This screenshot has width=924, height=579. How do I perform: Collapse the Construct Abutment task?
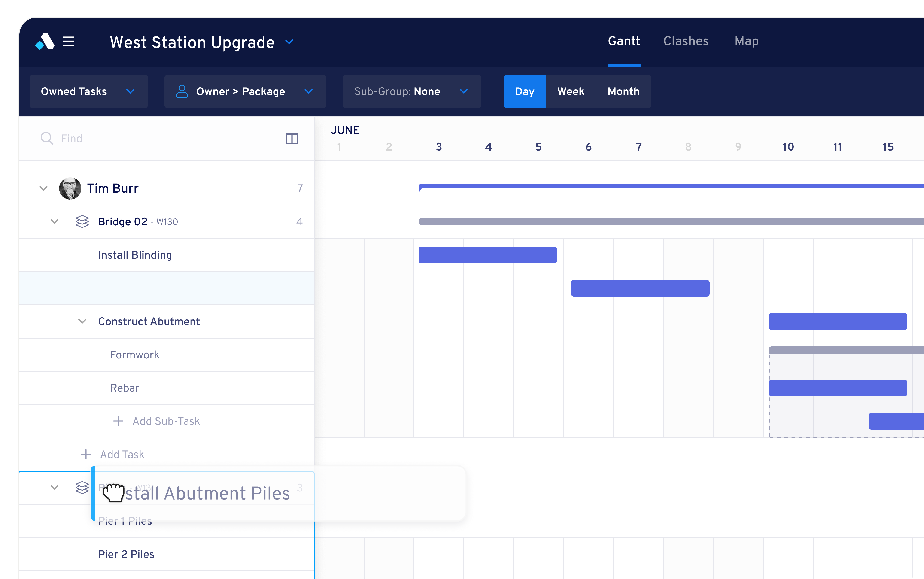coord(82,321)
